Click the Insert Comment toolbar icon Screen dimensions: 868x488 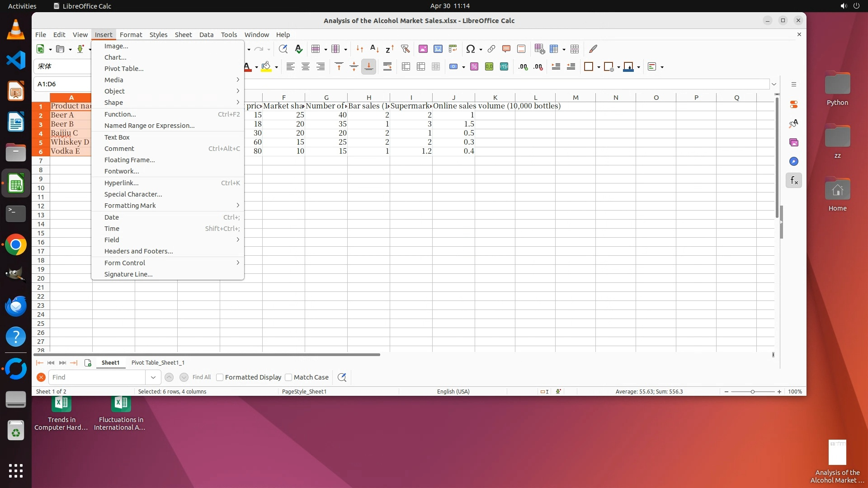pyautogui.click(x=506, y=49)
